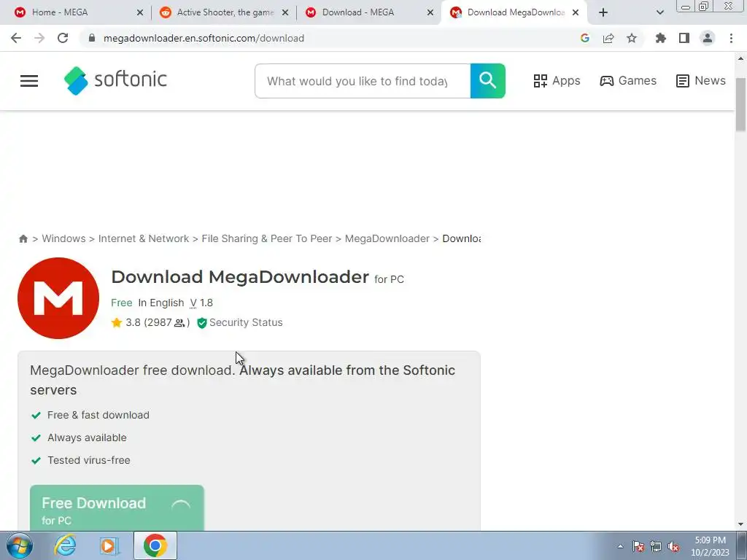
Task: Click the home breadcrumb icon
Action: pyautogui.click(x=23, y=238)
